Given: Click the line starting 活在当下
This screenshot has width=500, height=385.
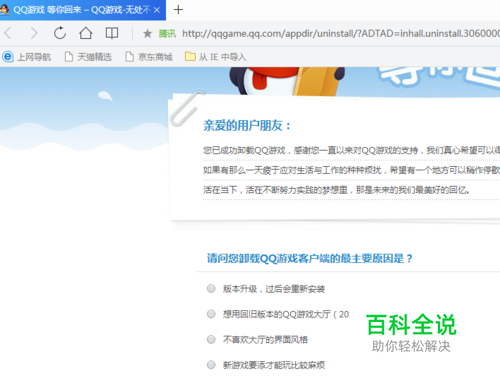Looking at the screenshot, I should [337, 190].
